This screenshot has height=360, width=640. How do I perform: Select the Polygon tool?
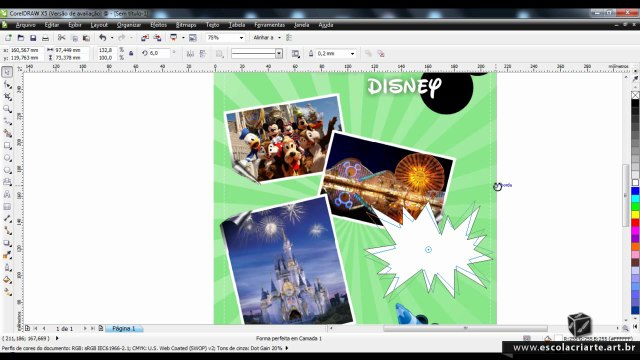click(7, 170)
